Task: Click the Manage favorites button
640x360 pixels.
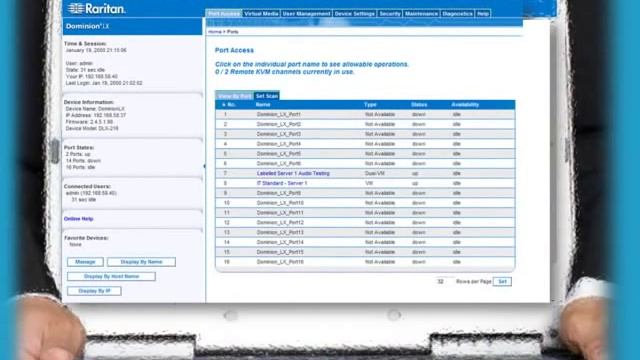Action: (x=85, y=262)
